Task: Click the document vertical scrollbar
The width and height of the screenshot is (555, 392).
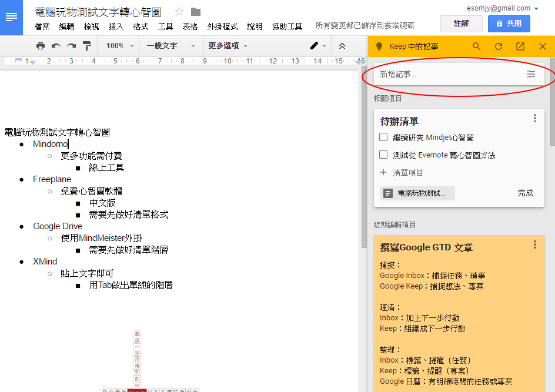Action: click(x=365, y=157)
